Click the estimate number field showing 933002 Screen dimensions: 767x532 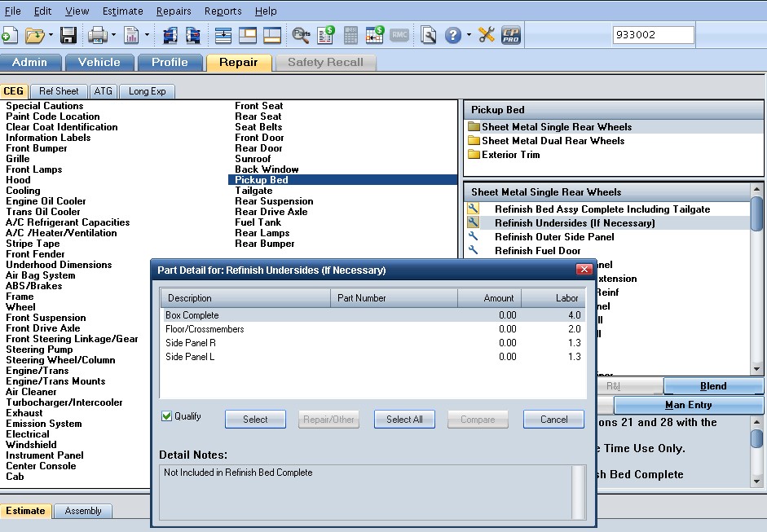point(653,35)
